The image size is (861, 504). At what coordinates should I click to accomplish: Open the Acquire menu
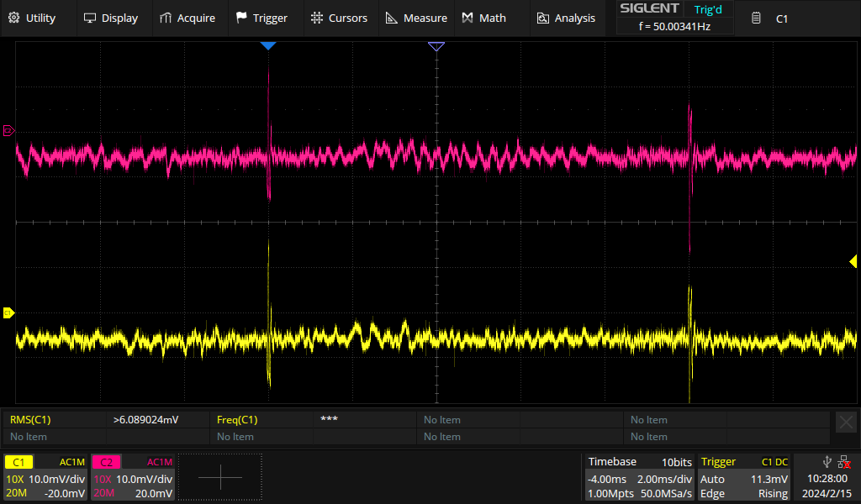coord(188,18)
